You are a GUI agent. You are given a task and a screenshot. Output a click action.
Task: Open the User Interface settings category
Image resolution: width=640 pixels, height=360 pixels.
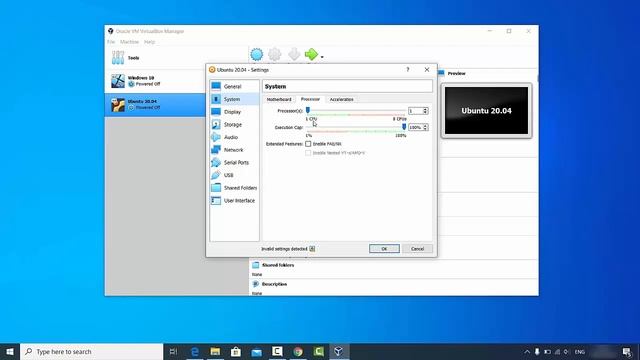(x=234, y=200)
